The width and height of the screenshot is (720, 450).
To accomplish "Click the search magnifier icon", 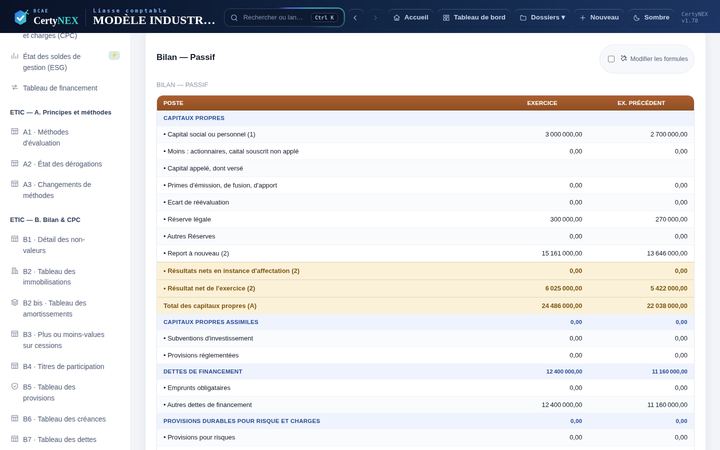I will [x=234, y=17].
